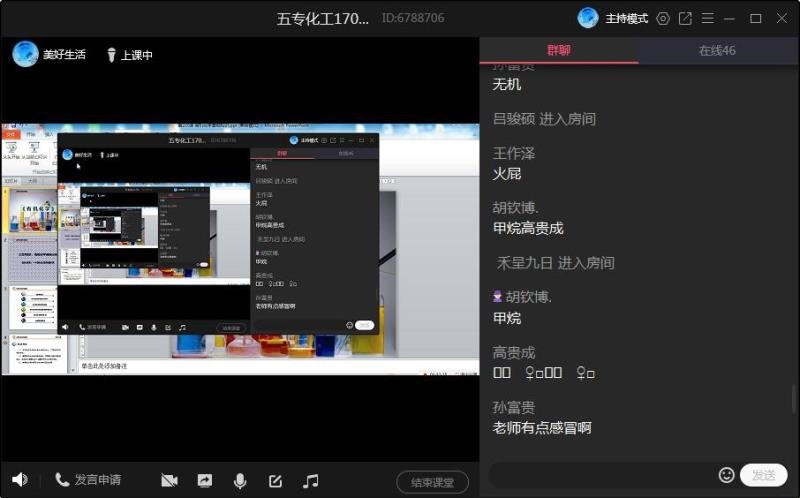The image size is (800, 498).
Task: Click the chat message input field
Action: (x=600, y=475)
